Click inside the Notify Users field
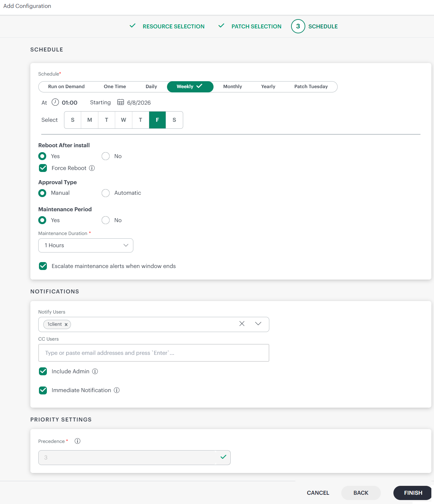This screenshot has width=434, height=504. (154, 324)
